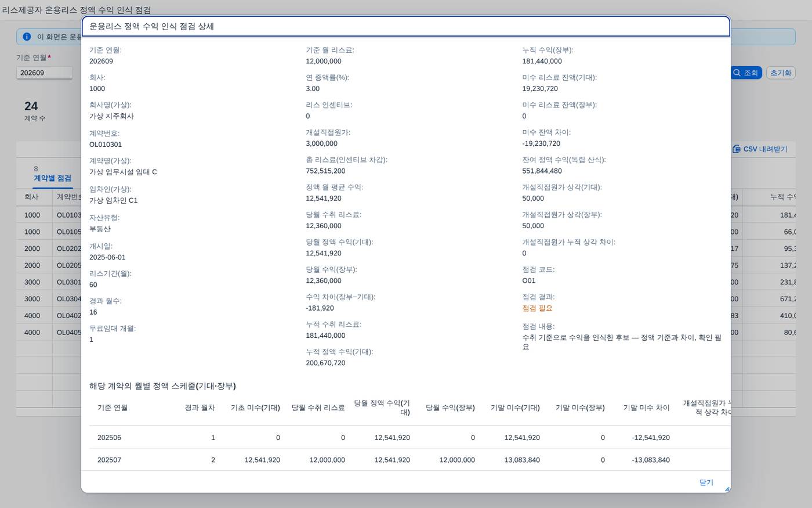The width and height of the screenshot is (812, 508).
Task: Click the 가상 업무시설 임대 C contract name
Action: (x=123, y=172)
